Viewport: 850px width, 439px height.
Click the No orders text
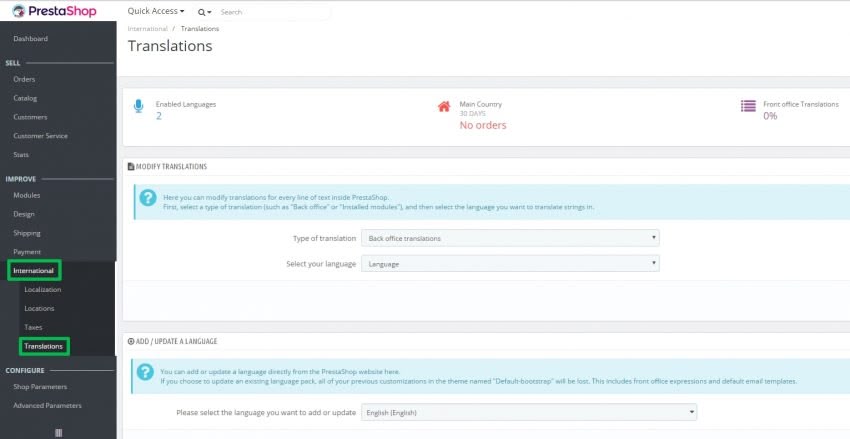tap(482, 125)
